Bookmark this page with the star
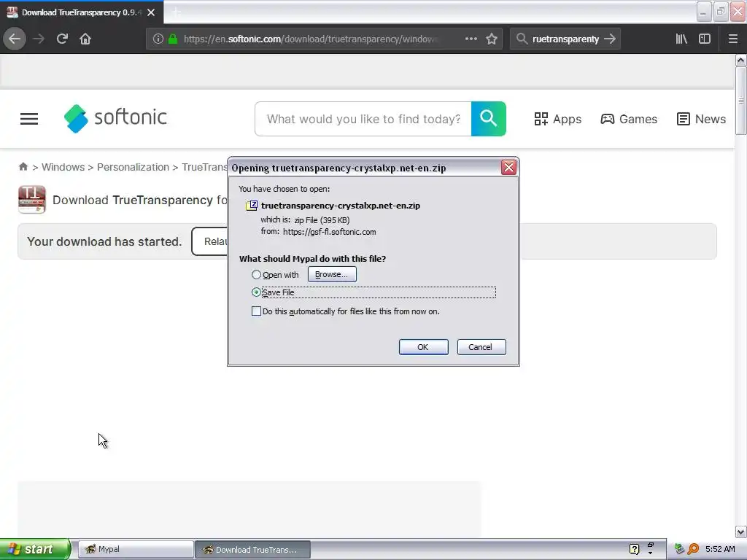 click(x=492, y=39)
